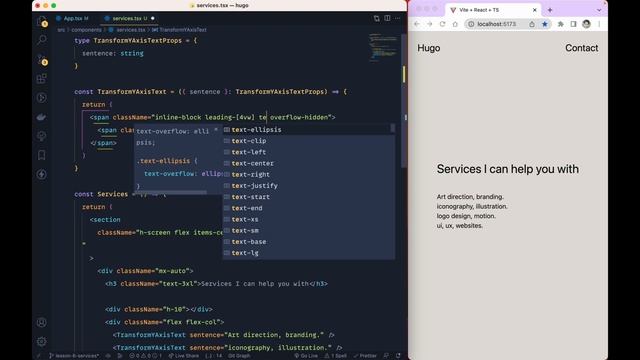Close the Vite + React + TS tab
Image resolution: width=640 pixels, height=360 pixels.
pyautogui.click(x=535, y=10)
